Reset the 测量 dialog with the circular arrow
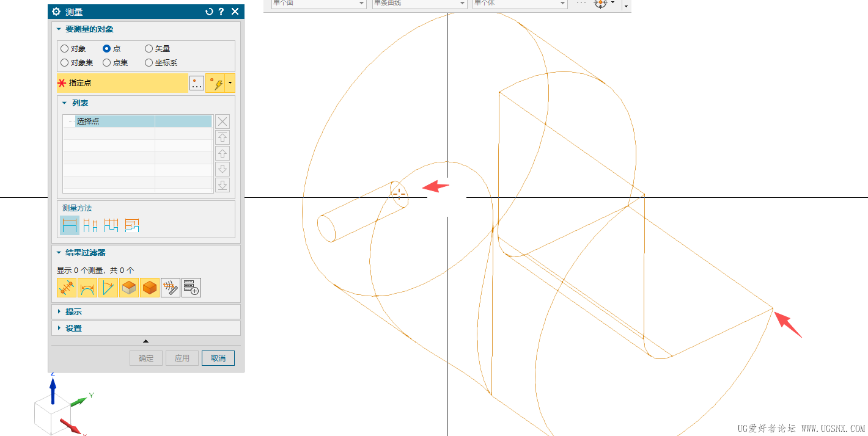Image resolution: width=868 pixels, height=436 pixels. pos(210,12)
